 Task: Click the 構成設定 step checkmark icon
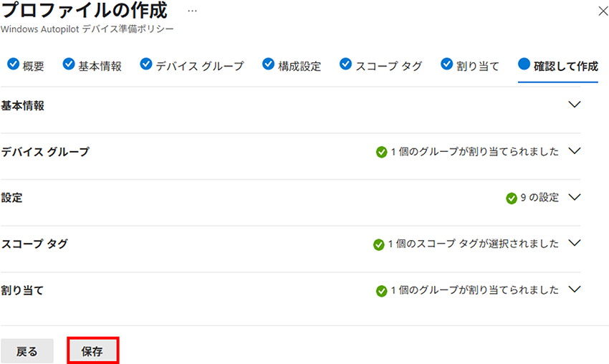(x=269, y=64)
